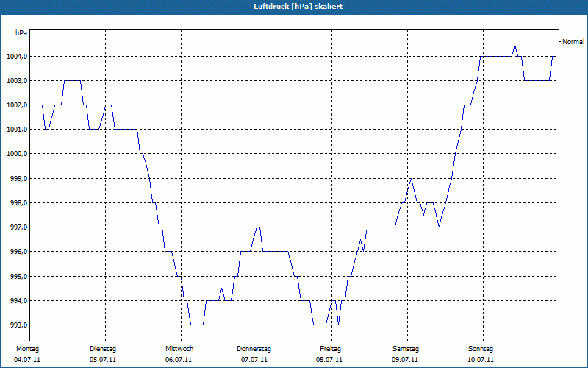Click the date 04.07.11
This screenshot has height=368, width=588.
pyautogui.click(x=27, y=360)
